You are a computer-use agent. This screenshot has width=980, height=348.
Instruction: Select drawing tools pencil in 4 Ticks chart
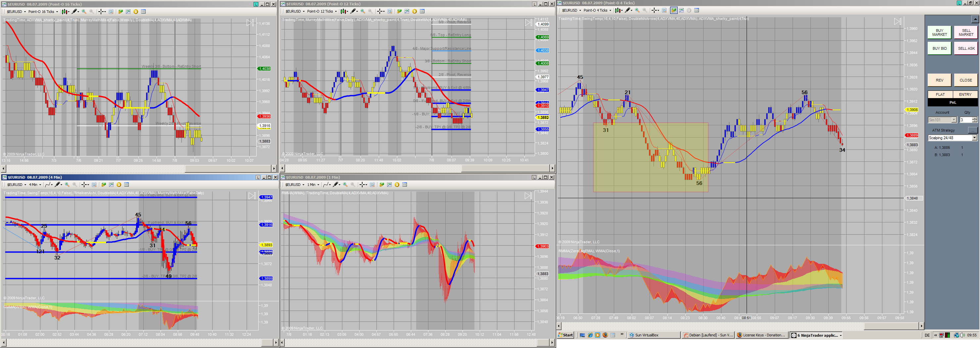tap(628, 10)
